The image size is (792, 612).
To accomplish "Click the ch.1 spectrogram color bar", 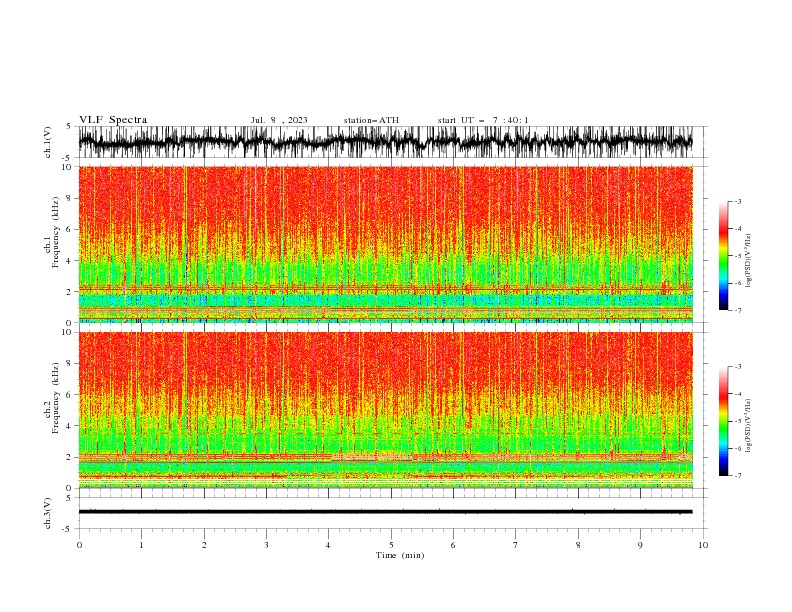I will (x=723, y=256).
